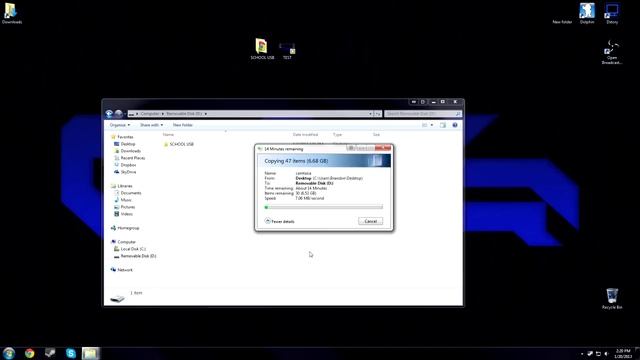Expand the Computer breadcrumb arrow in address bar
The width and height of the screenshot is (640, 360).
tap(162, 114)
